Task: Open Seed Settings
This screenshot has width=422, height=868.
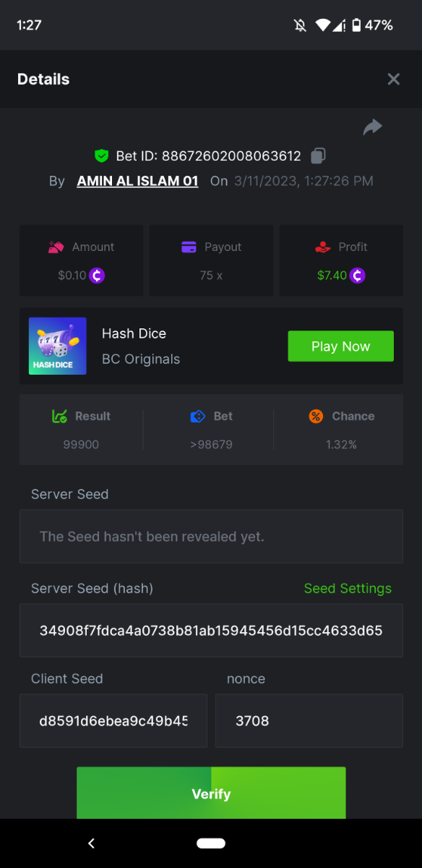Action: pyautogui.click(x=348, y=588)
